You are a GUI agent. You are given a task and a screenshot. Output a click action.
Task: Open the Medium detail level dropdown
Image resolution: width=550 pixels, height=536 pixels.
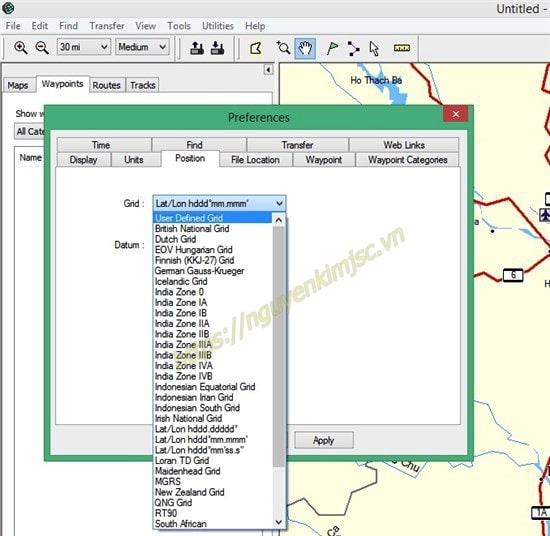pyautogui.click(x=142, y=47)
